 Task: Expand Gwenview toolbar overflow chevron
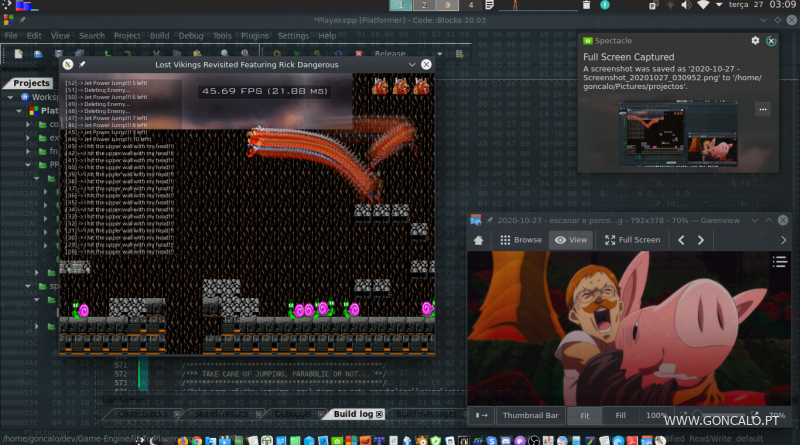(x=784, y=240)
